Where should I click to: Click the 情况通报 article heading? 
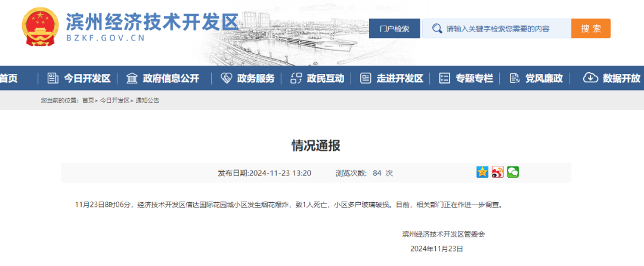[316, 146]
